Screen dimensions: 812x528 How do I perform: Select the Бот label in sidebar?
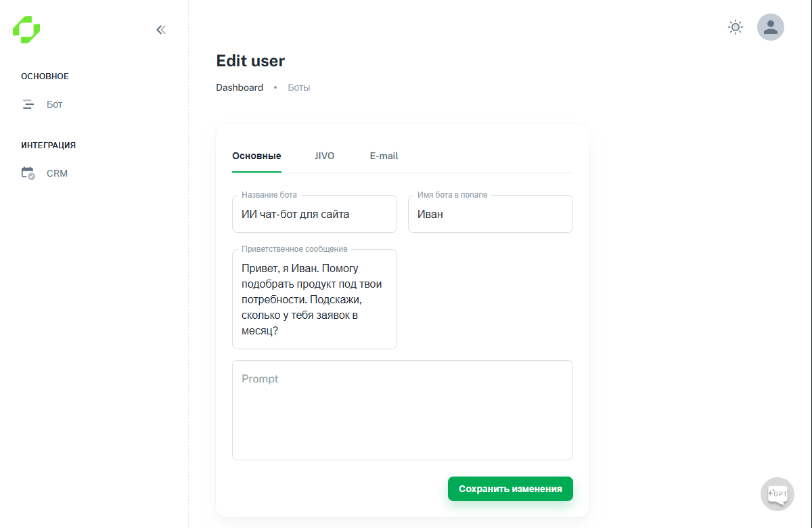pyautogui.click(x=55, y=104)
